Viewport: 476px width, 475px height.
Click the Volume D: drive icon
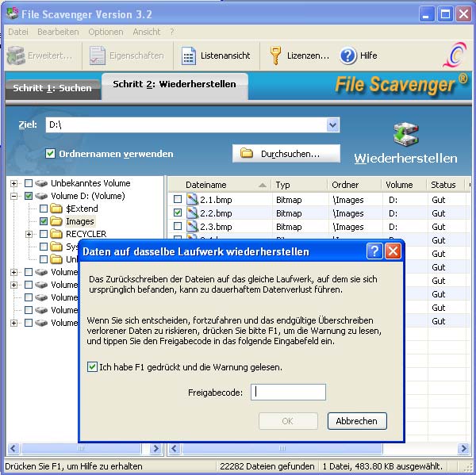[41, 196]
